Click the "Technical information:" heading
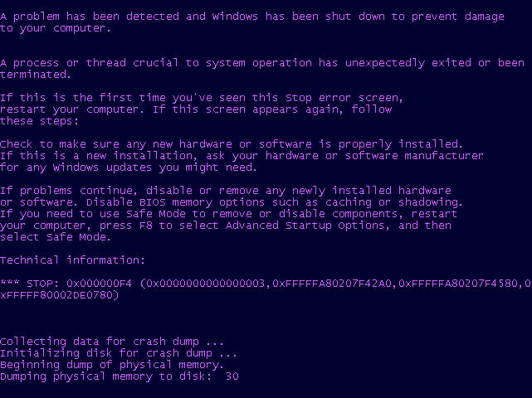The width and height of the screenshot is (532, 398). pos(72,260)
